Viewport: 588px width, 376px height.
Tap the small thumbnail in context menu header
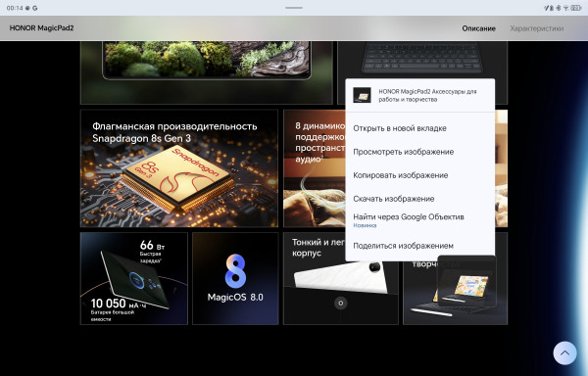pyautogui.click(x=362, y=95)
